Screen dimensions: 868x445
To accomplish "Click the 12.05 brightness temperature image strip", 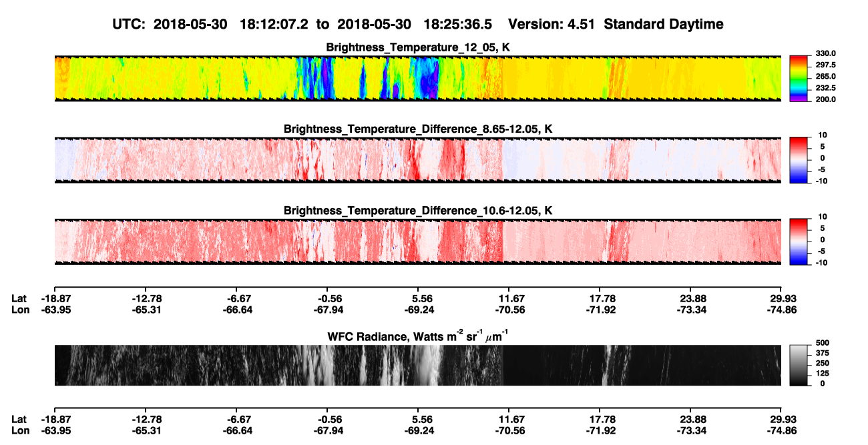I will point(417,79).
